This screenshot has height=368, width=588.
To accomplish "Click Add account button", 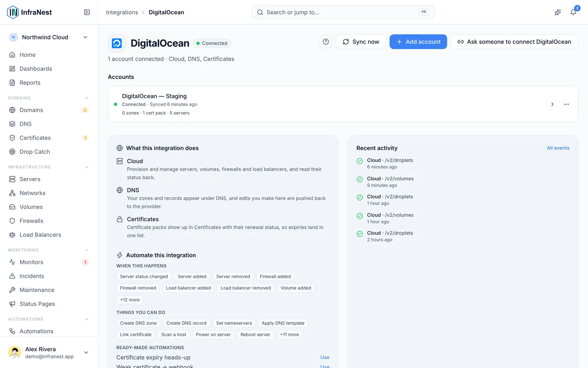I will [418, 42].
